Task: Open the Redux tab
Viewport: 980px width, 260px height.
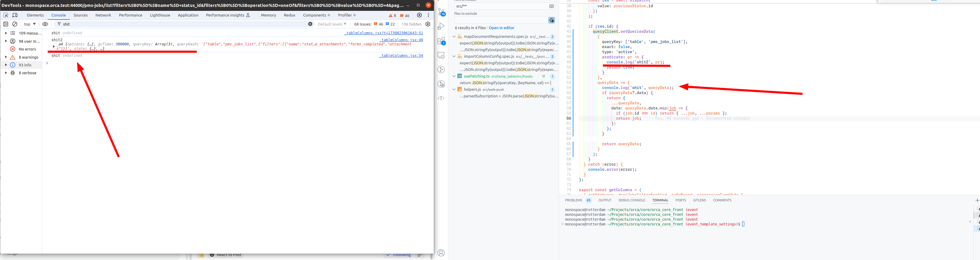Action: pos(290,15)
